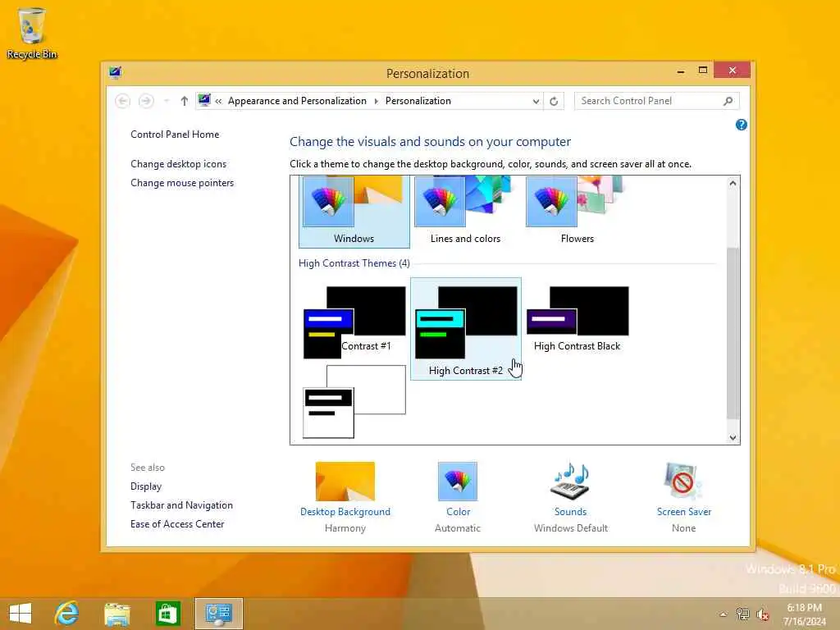Open Change desktop icons link

point(178,164)
